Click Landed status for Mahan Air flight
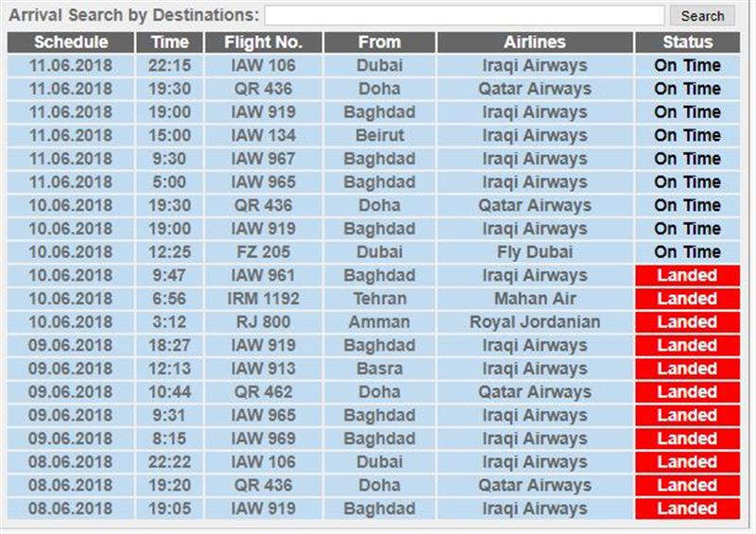Image resolution: width=756 pixels, height=534 pixels. [688, 299]
